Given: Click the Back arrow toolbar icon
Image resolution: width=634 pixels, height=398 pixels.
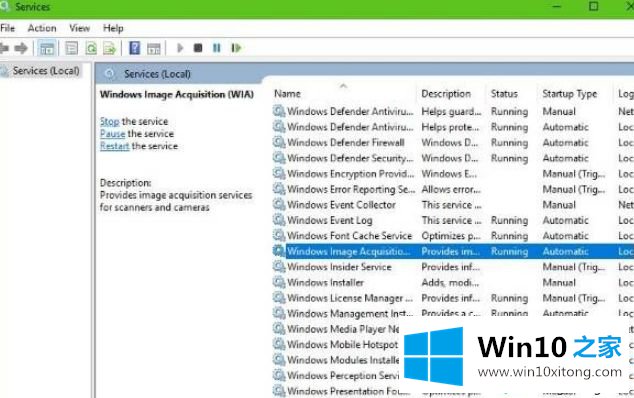Looking at the screenshot, I should coord(4,48).
